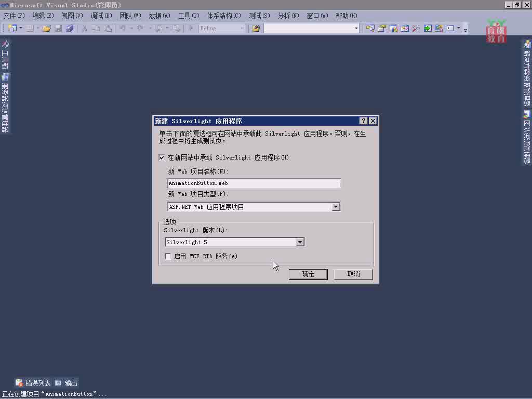Open the 解决方案资源管理器 side tab

(527, 73)
